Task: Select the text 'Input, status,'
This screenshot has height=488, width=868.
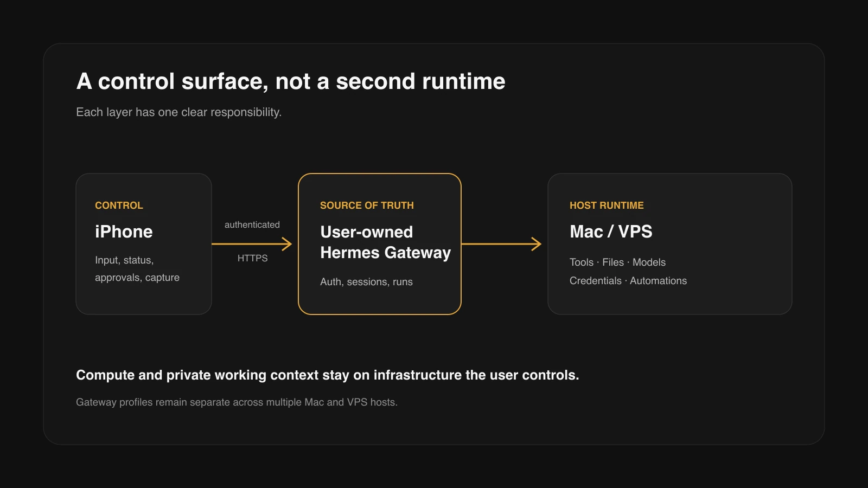Action: tap(124, 260)
